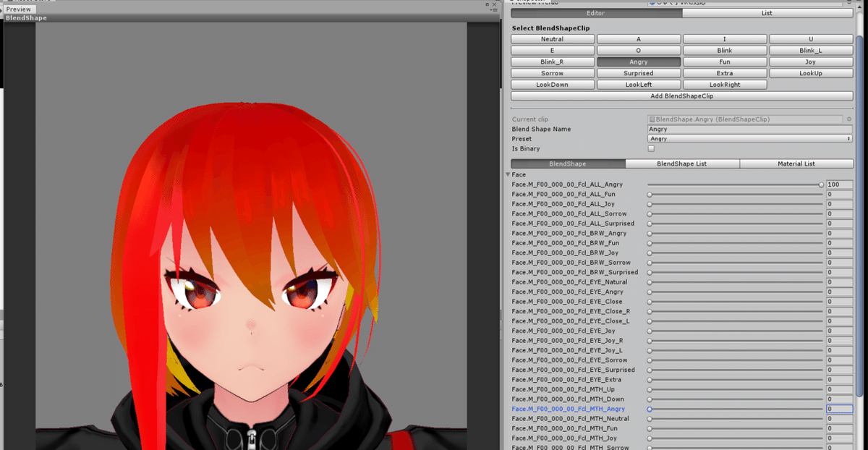The width and height of the screenshot is (868, 450).
Task: Click the Inspector vertical scrollbar
Action: coord(860,217)
